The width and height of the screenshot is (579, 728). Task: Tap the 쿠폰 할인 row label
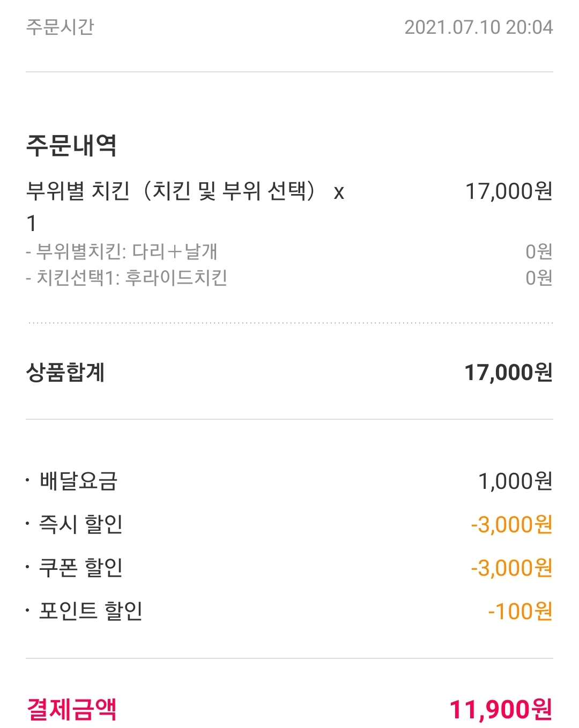click(x=81, y=568)
